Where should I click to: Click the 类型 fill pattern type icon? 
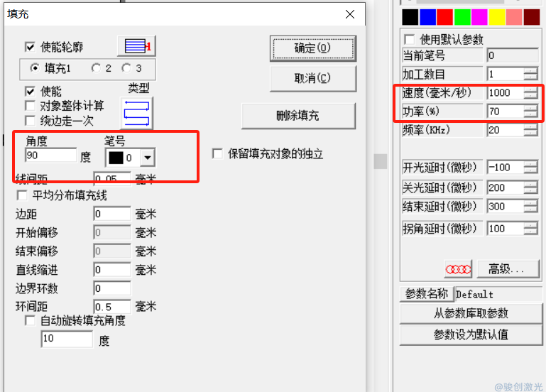(137, 113)
